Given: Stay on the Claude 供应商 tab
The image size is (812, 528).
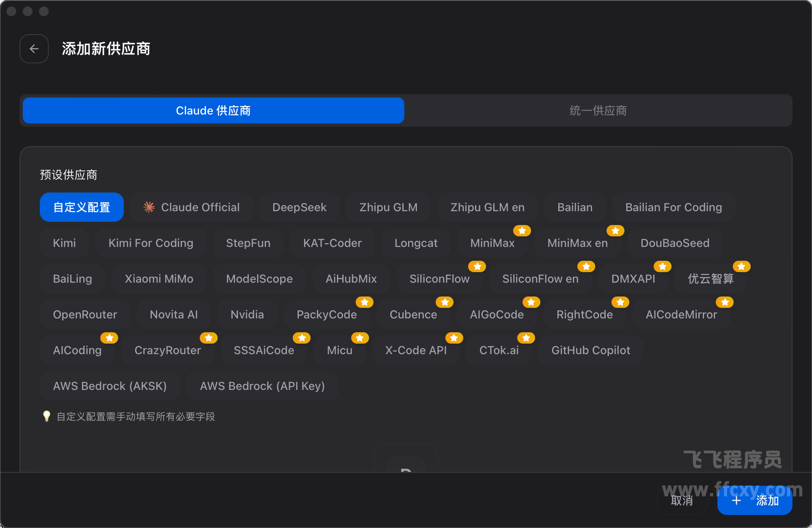Looking at the screenshot, I should pos(213,110).
